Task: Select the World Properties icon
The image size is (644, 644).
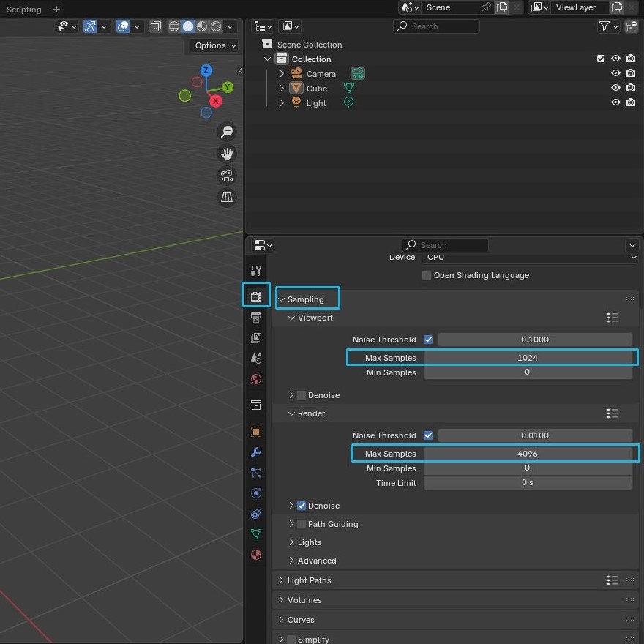Action: tap(255, 379)
